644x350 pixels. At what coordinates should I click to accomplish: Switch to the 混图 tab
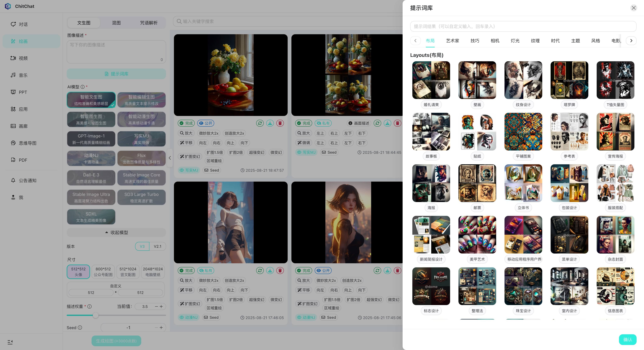116,23
